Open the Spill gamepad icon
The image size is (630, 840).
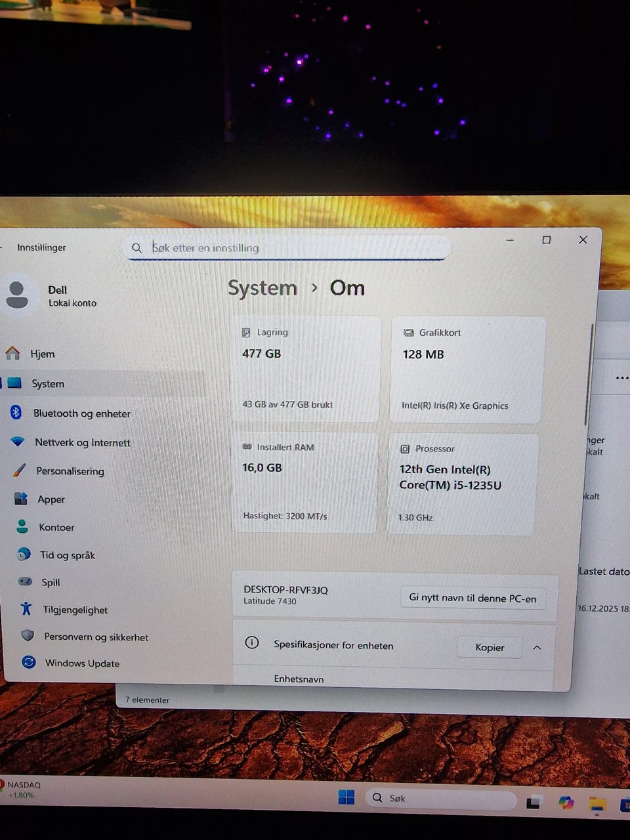tap(25, 581)
